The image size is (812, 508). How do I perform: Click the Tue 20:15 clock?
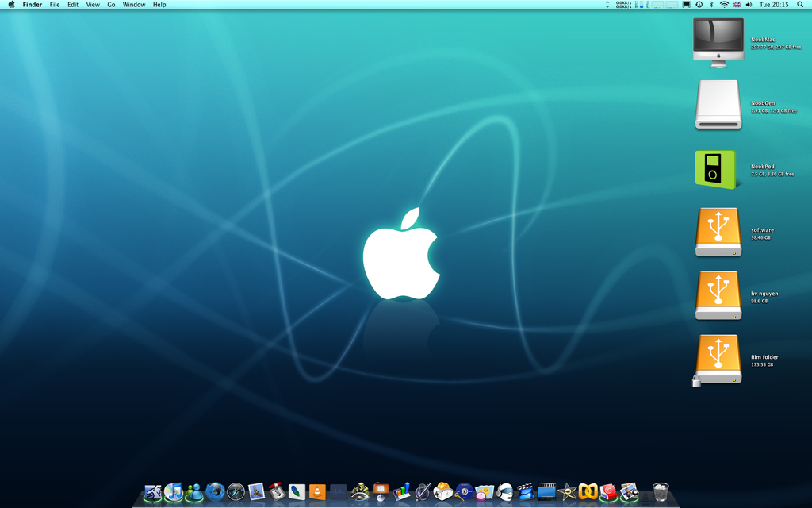click(774, 5)
